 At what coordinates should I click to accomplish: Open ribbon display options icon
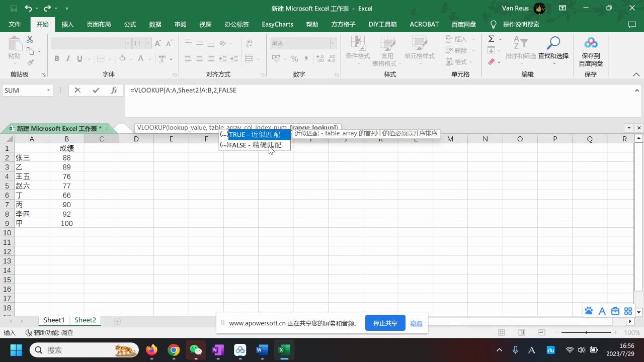562,8
